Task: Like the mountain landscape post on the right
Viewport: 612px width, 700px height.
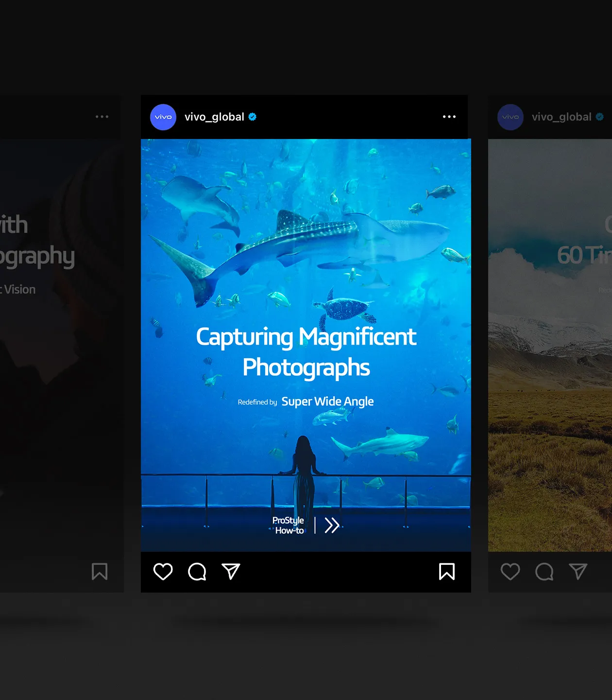Action: 510,572
